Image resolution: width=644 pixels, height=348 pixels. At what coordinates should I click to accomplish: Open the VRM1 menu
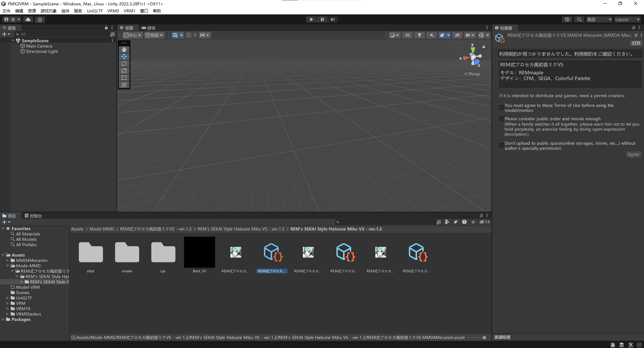129,11
